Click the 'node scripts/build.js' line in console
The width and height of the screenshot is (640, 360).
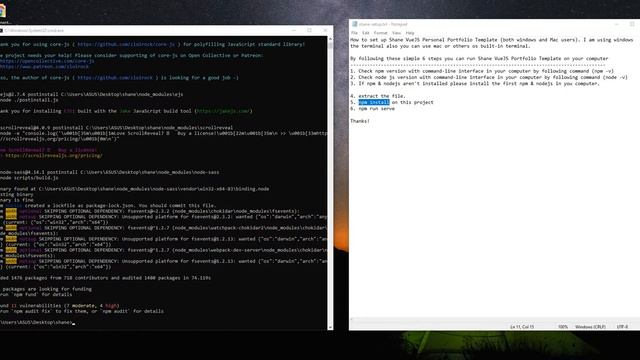point(29,178)
